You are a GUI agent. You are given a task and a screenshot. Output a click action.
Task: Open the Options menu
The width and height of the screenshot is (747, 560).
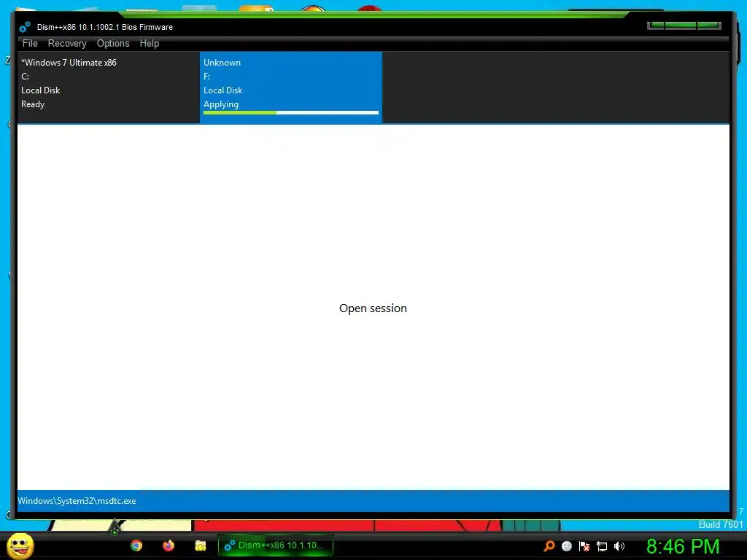(x=113, y=43)
